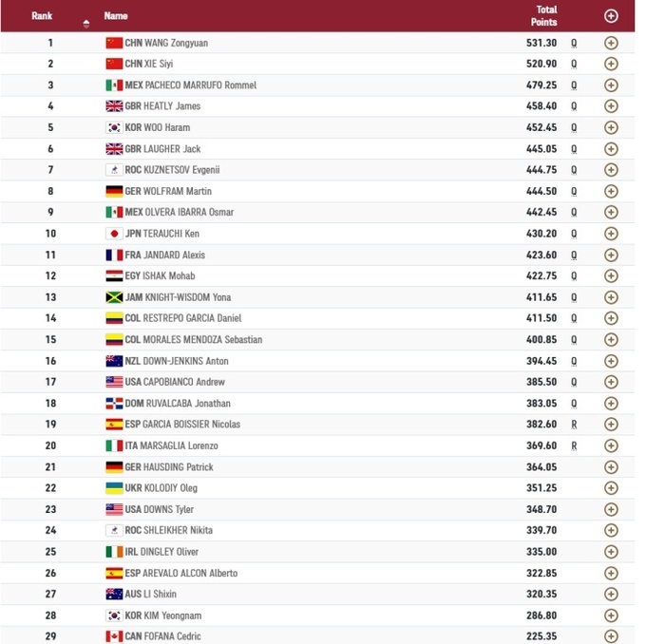Click the R qualification mark for MARSAGLIA
This screenshot has width=646, height=644.
pos(575,445)
